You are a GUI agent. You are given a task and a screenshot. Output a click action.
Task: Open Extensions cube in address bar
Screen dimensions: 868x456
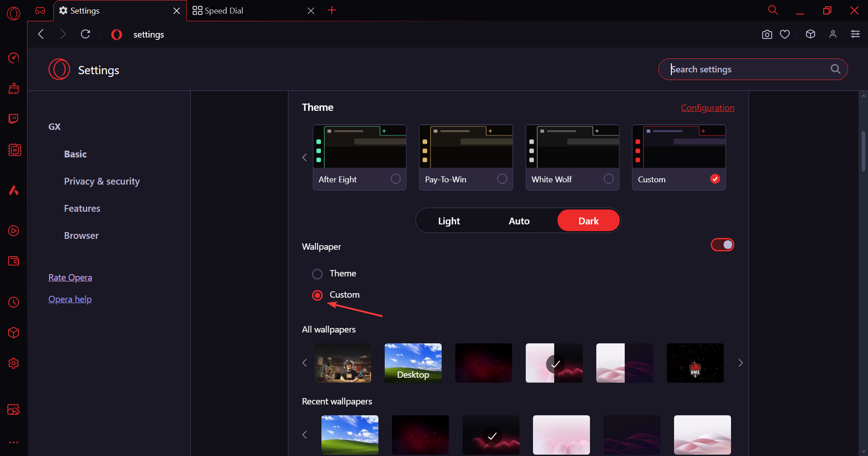(811, 34)
